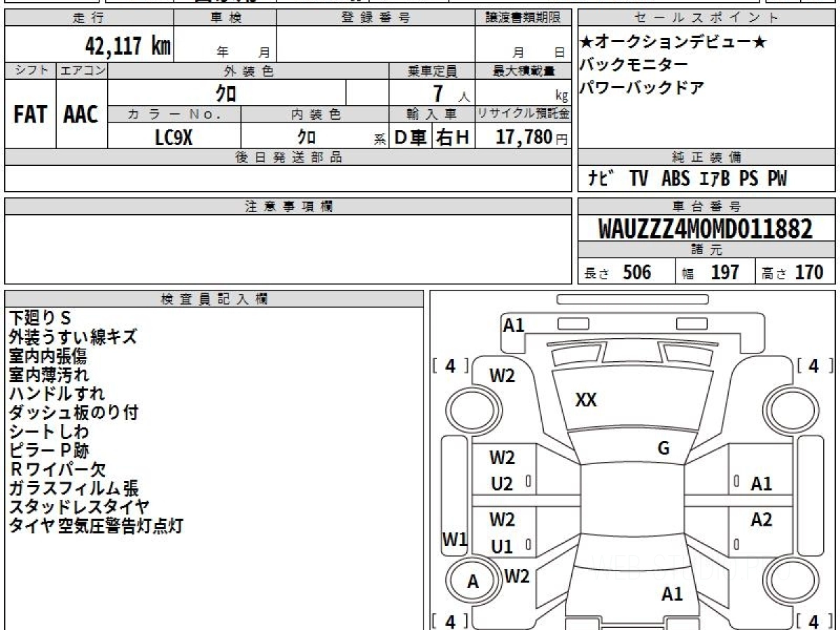Select the D車 cell
The image size is (840, 630).
pyautogui.click(x=411, y=137)
